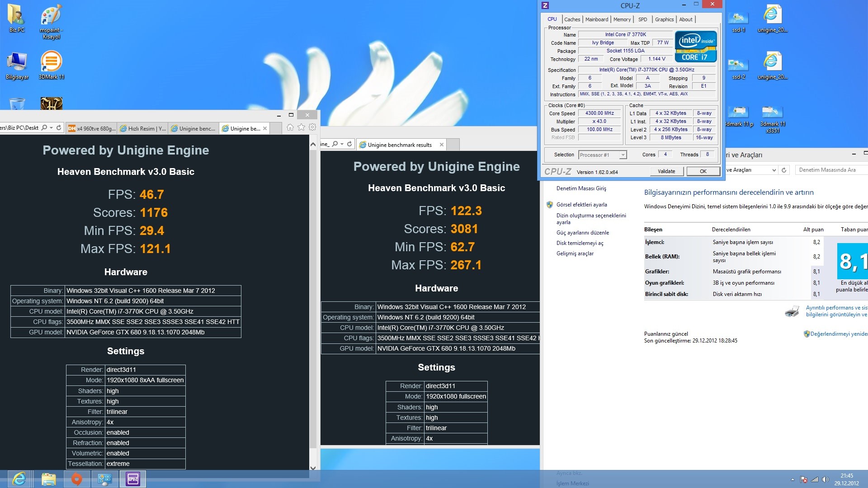
Task: Select the x4 960tve 680g browser tab
Action: pyautogui.click(x=92, y=128)
